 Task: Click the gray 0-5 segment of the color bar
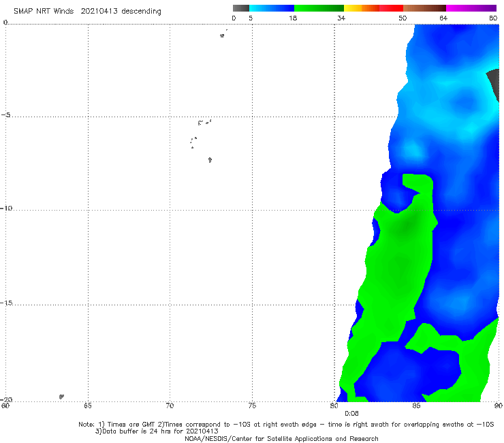click(241, 8)
